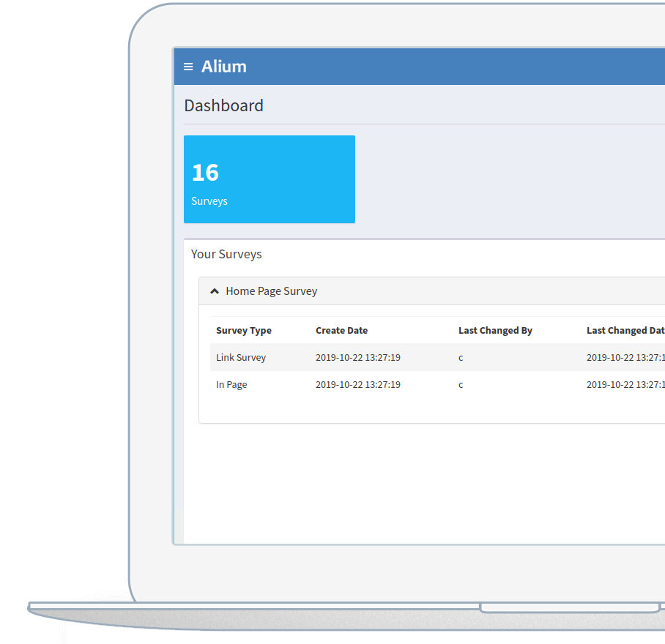This screenshot has height=644, width=665.
Task: Click the Your Surveys section heading
Action: pyautogui.click(x=226, y=255)
